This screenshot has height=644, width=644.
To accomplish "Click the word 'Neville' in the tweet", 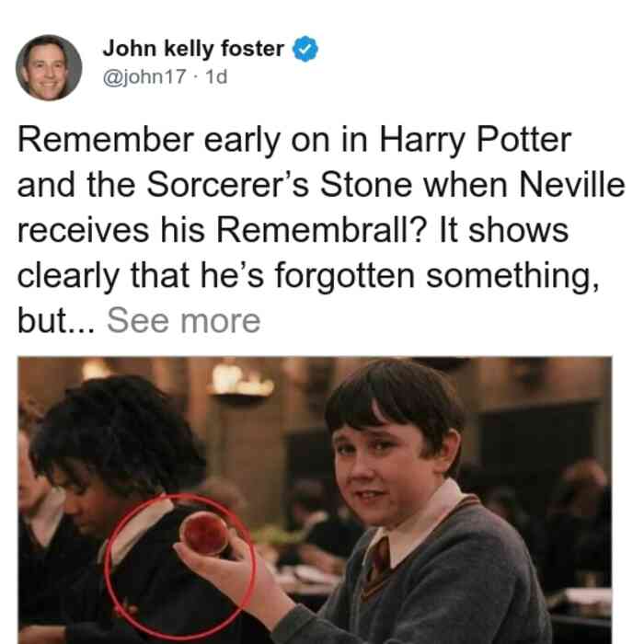I will coord(571,185).
